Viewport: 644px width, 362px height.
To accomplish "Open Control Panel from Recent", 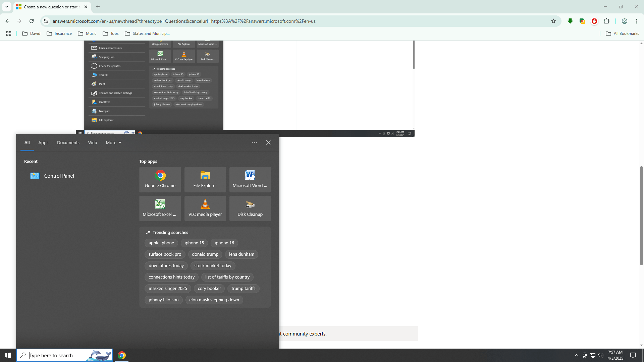I will pyautogui.click(x=59, y=176).
